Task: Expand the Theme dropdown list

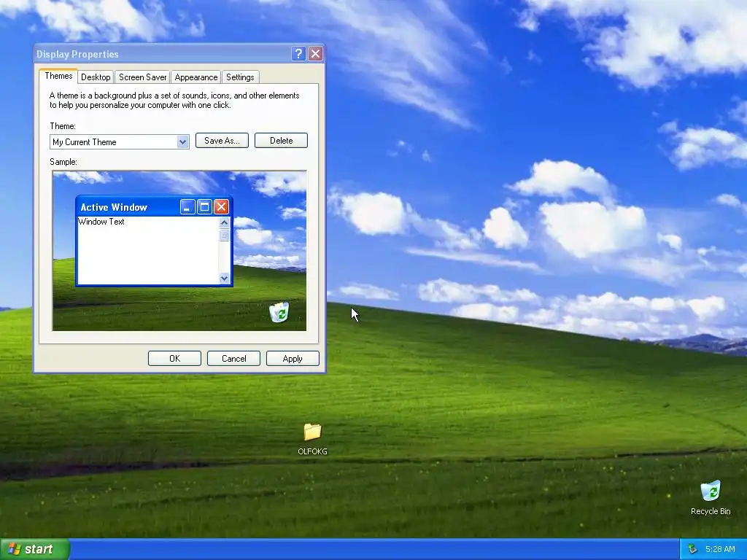Action: click(182, 142)
